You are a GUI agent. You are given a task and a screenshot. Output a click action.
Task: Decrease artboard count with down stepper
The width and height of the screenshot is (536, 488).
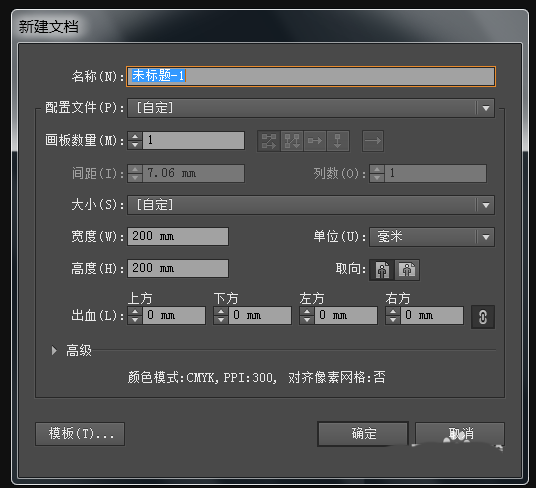pyautogui.click(x=135, y=145)
